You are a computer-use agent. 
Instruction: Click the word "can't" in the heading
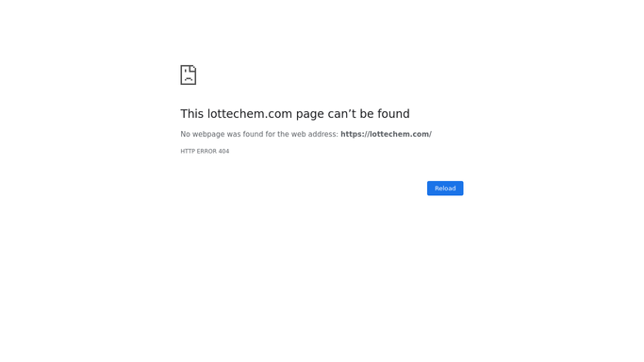341,114
